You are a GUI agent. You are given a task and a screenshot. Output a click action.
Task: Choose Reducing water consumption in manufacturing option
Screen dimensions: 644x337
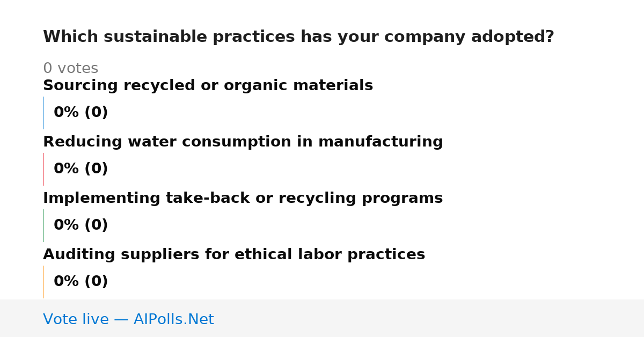pos(243,142)
